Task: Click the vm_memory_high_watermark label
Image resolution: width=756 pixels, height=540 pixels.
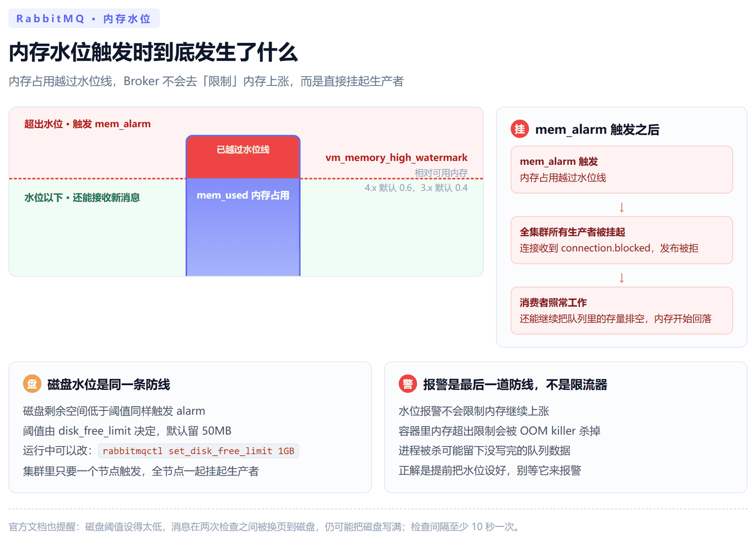Action: point(396,158)
